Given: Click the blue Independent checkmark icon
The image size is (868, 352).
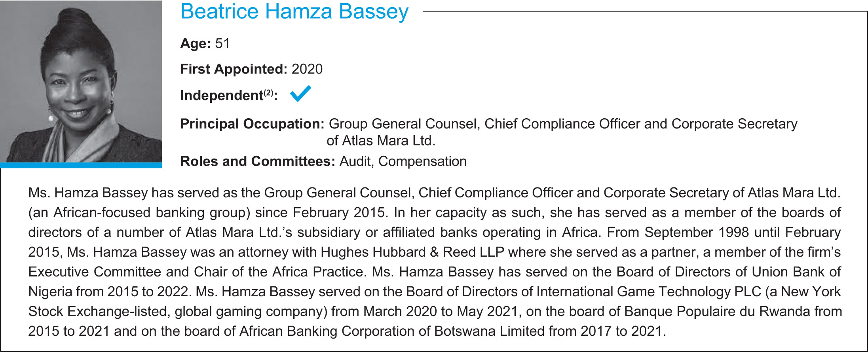Looking at the screenshot, I should click(x=300, y=94).
